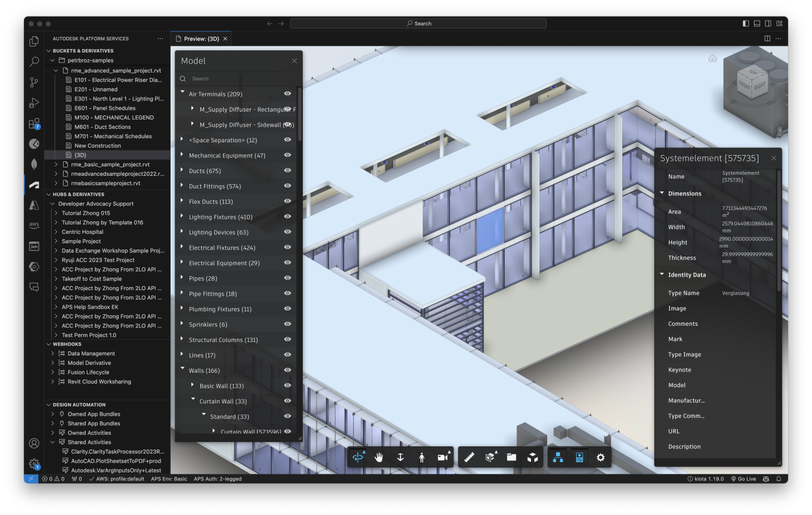
Task: Collapse the Air Terminals (209) node
Action: pyautogui.click(x=182, y=93)
